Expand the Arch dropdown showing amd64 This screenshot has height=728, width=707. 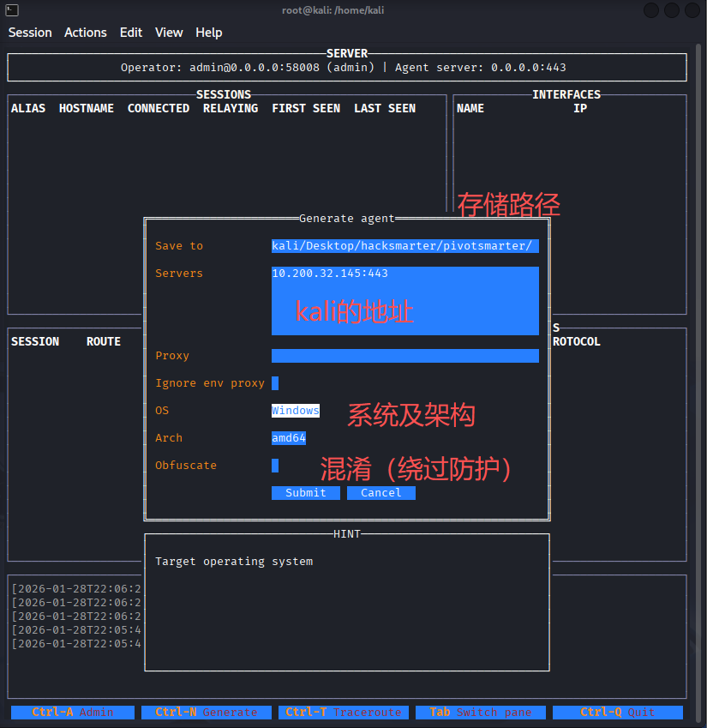pos(289,438)
